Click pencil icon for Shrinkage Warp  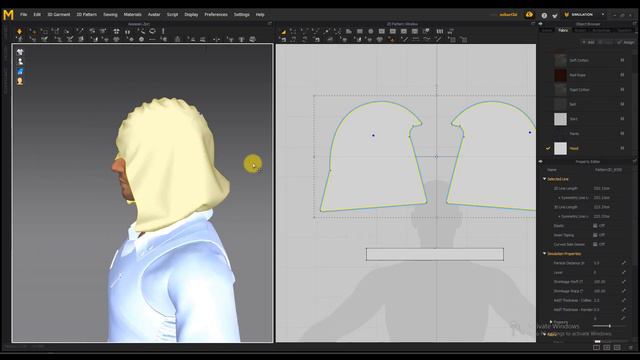click(x=624, y=291)
